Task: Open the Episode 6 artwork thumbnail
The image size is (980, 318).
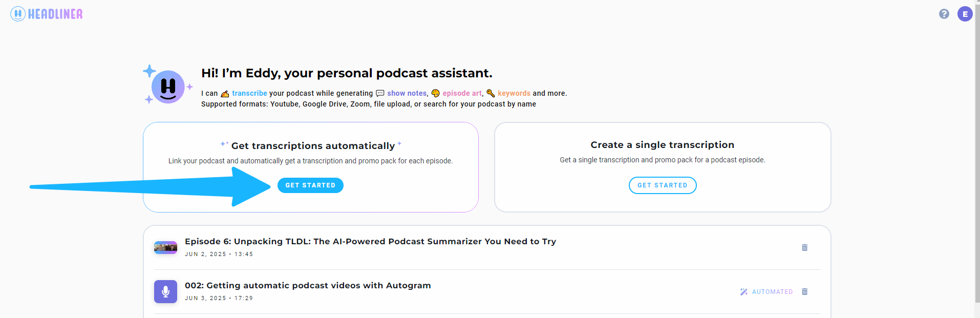Action: tap(165, 247)
